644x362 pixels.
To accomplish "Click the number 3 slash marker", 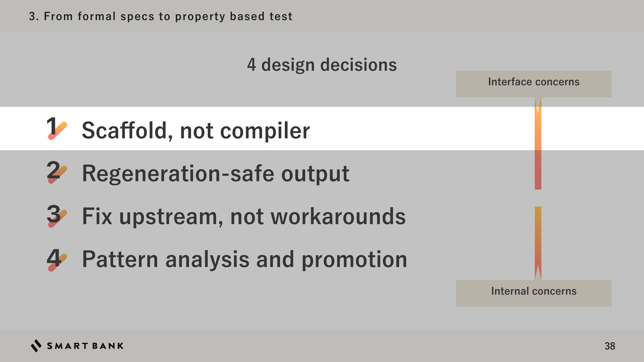I will [57, 215].
